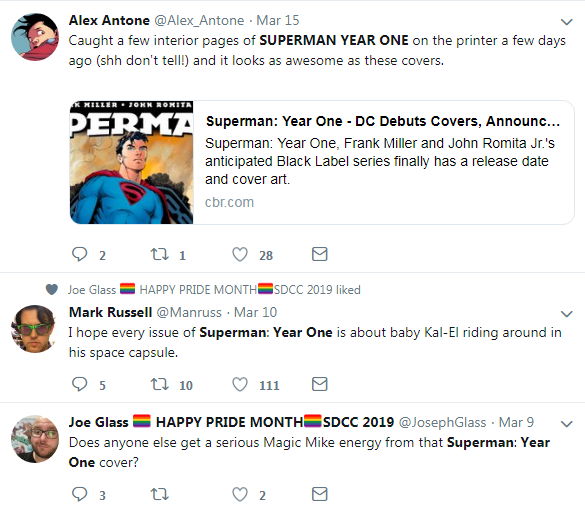Open dropdown chevron on Joe Glass's tweet
585x509 pixels.
566,424
